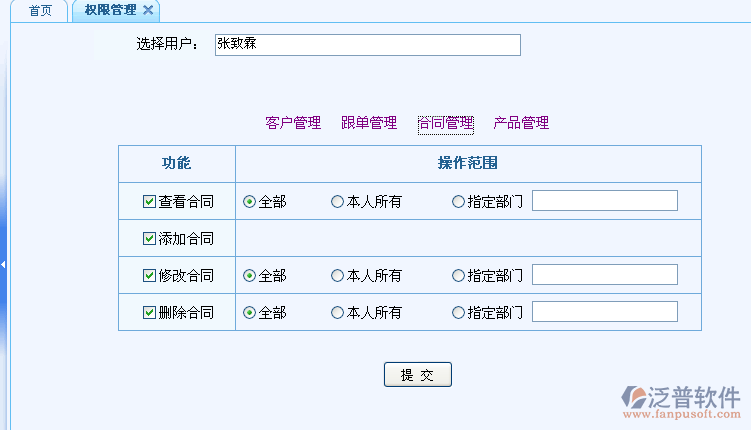Click the department field in 修改合同 row
The image size is (751, 430).
point(604,275)
